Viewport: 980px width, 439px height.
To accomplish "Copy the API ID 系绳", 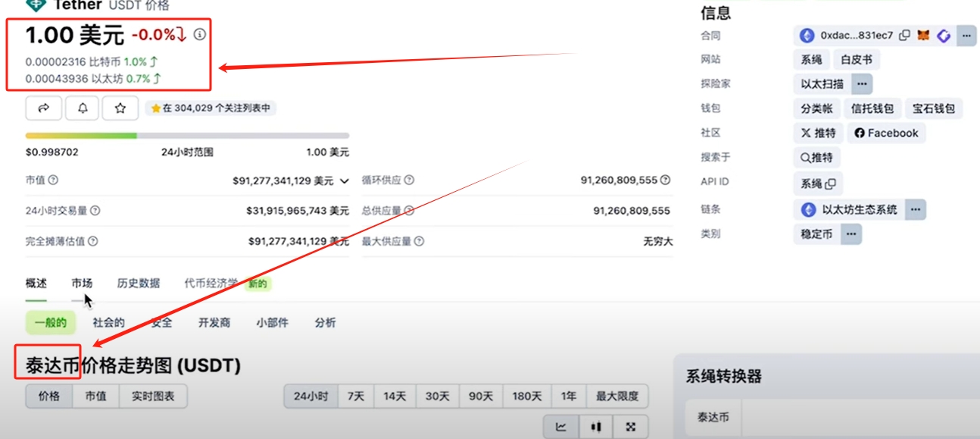I will (831, 183).
